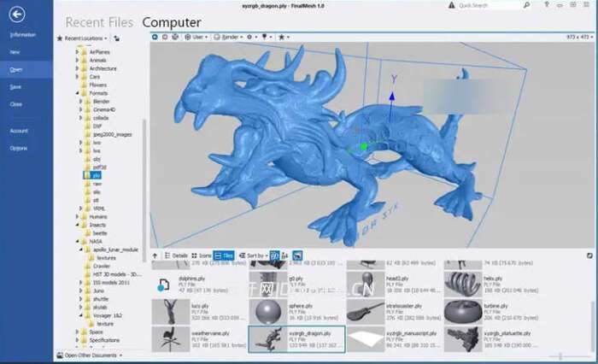Switch file list to Details view
Image resolution: width=598 pixels, height=364 pixels.
[176, 255]
